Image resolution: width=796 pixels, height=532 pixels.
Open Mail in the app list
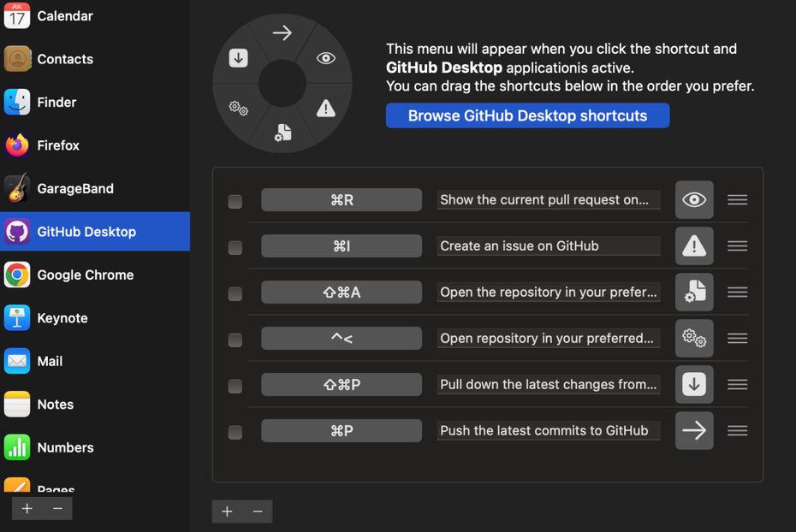pyautogui.click(x=95, y=361)
